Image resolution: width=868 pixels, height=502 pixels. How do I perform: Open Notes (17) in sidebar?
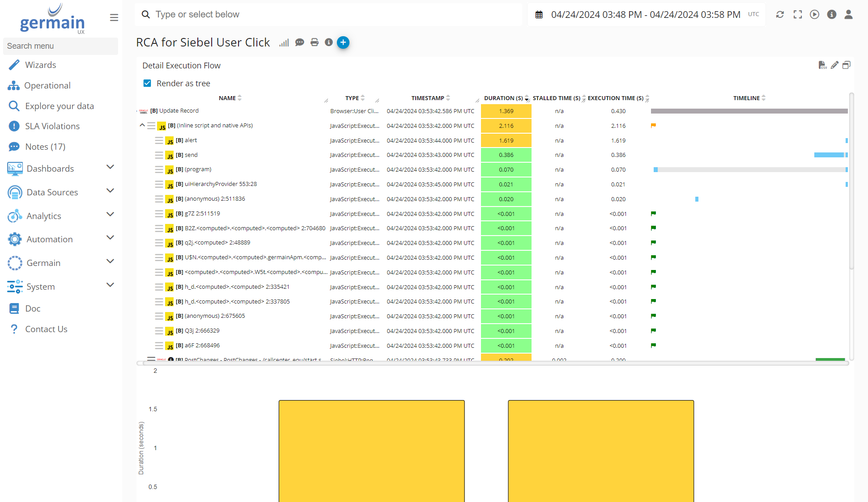45,147
